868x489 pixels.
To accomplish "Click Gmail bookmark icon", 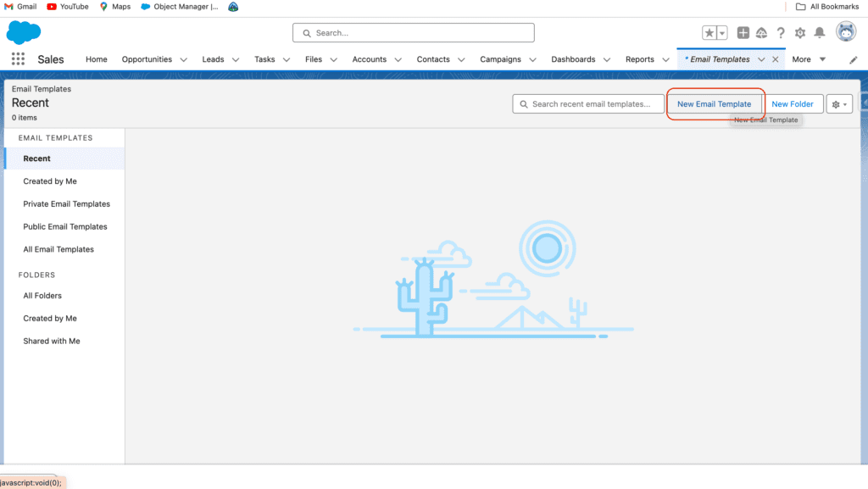I will (x=8, y=7).
